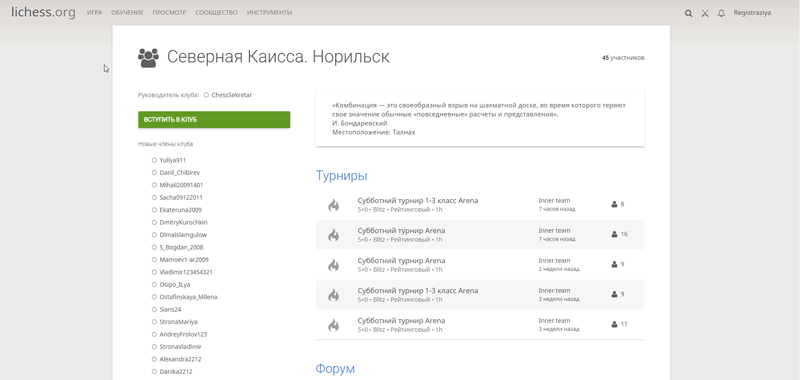Click status circle next to Yuliya911

point(154,160)
